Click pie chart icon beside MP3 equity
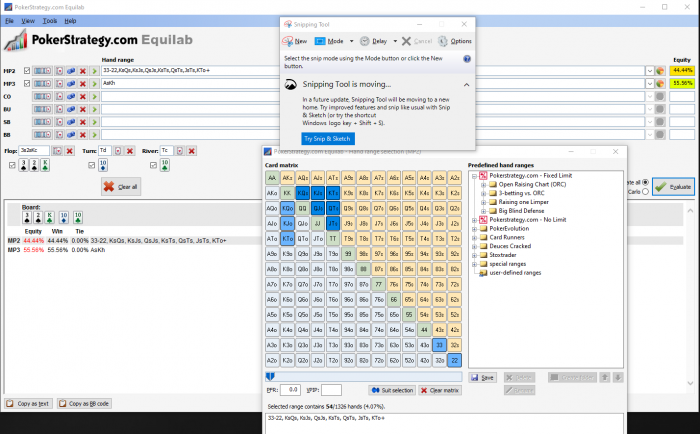This screenshot has width=700, height=434. coord(660,83)
